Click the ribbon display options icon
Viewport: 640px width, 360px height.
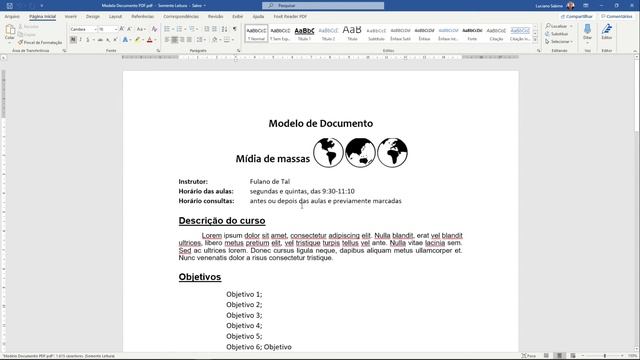click(x=586, y=6)
